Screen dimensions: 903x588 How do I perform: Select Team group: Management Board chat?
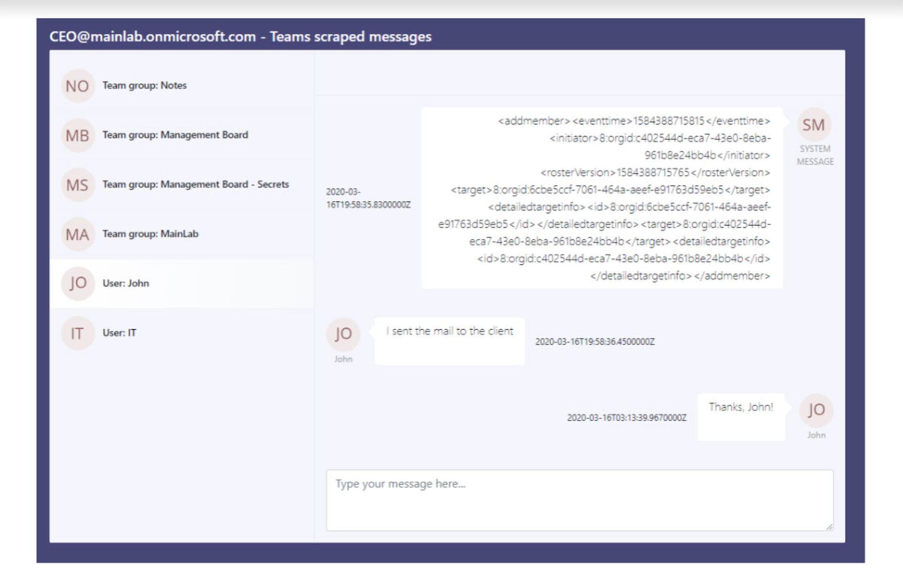(x=175, y=135)
